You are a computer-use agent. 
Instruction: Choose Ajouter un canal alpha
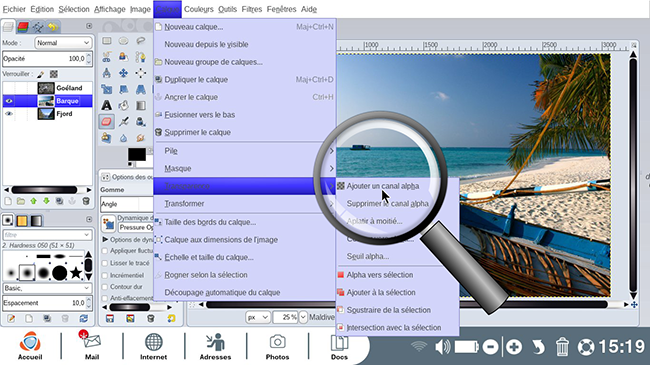coord(383,186)
